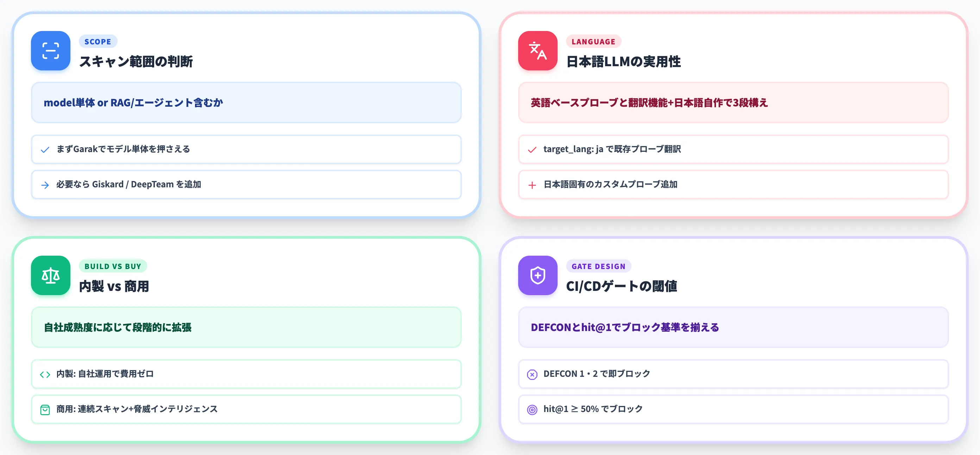Click the green balance scale icon
The image size is (980, 455).
tap(51, 275)
